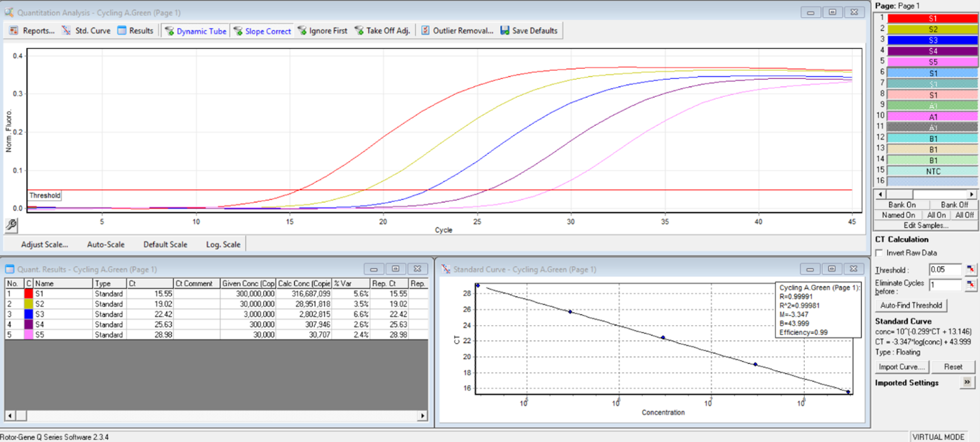Select the S2 row in results table

[216, 304]
